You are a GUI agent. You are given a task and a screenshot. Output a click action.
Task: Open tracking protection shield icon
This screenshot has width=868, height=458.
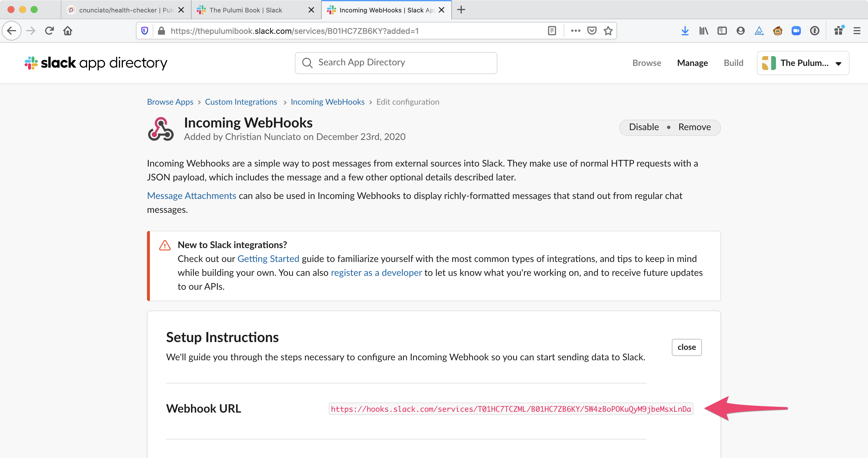pos(145,31)
